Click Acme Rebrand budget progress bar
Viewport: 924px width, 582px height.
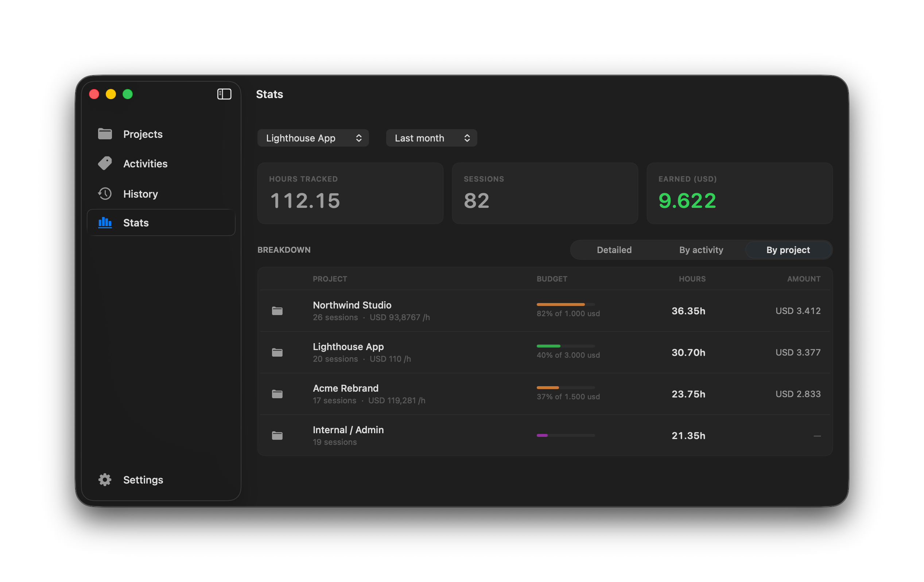pos(566,388)
